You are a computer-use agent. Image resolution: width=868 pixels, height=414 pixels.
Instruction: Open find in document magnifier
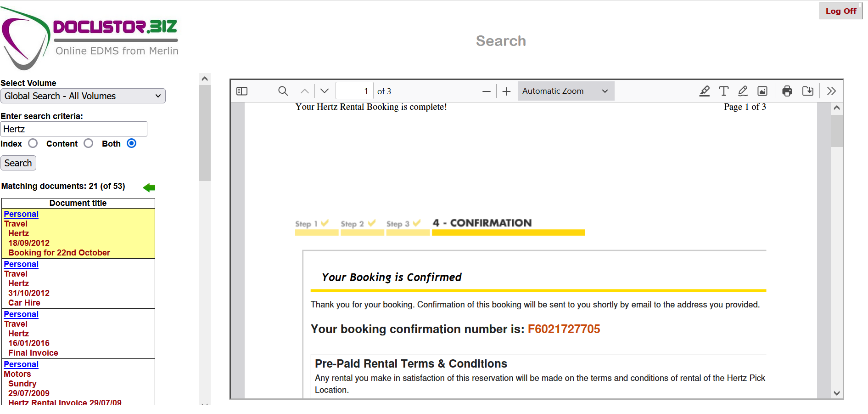pos(283,91)
